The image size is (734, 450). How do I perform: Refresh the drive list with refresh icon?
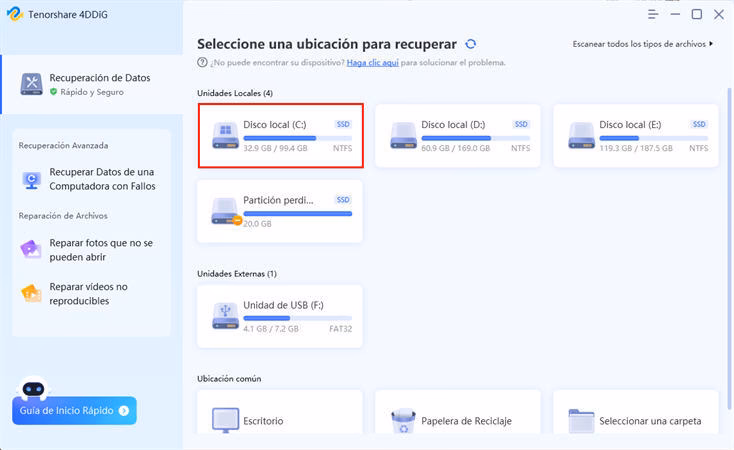[x=470, y=44]
